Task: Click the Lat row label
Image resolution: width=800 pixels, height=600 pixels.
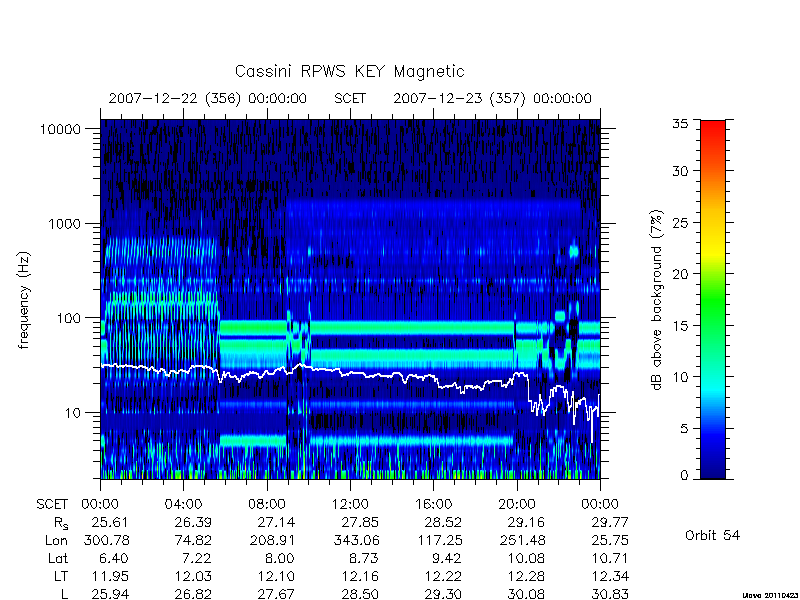Action: pyautogui.click(x=58, y=559)
